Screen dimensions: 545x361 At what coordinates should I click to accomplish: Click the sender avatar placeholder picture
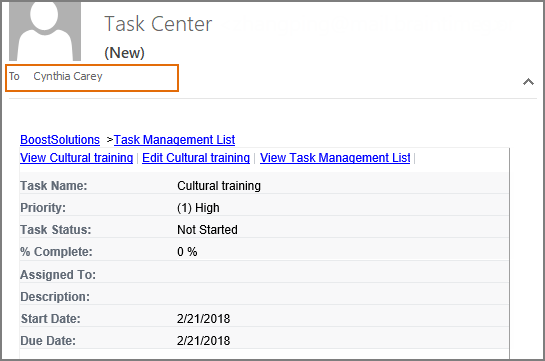pyautogui.click(x=45, y=31)
